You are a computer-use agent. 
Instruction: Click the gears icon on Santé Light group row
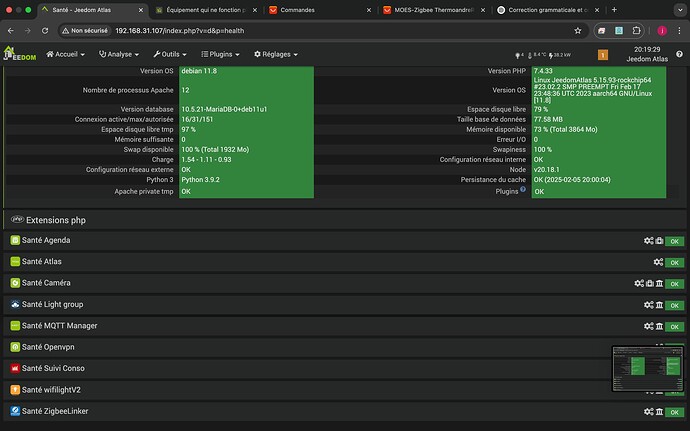point(649,305)
